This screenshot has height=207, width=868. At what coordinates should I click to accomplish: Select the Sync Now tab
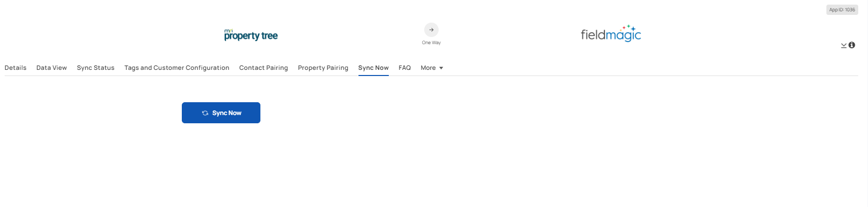coord(373,68)
